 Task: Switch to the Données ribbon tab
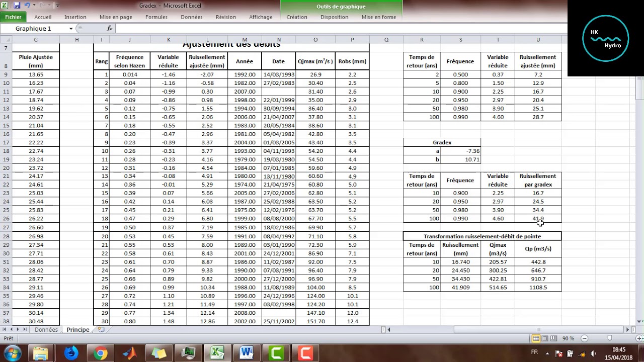[x=192, y=17]
